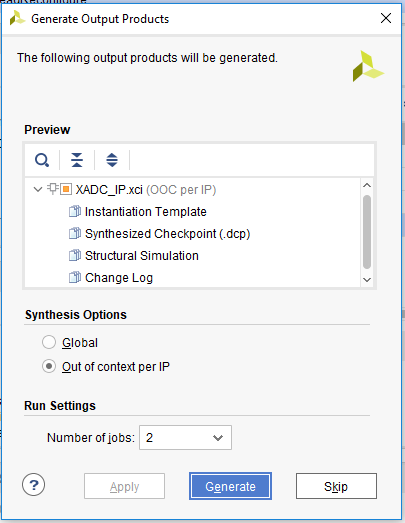
Task: Collapse the XADC_IP.xci tree node
Action: (x=38, y=189)
